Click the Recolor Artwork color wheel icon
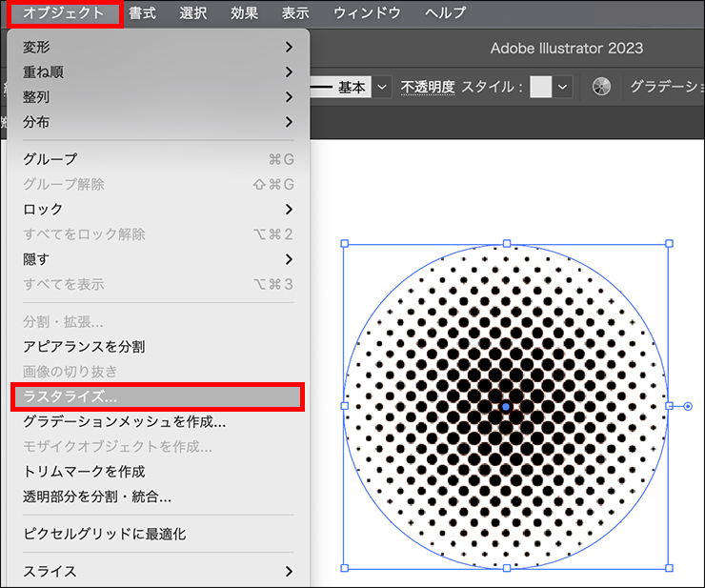 click(x=601, y=87)
